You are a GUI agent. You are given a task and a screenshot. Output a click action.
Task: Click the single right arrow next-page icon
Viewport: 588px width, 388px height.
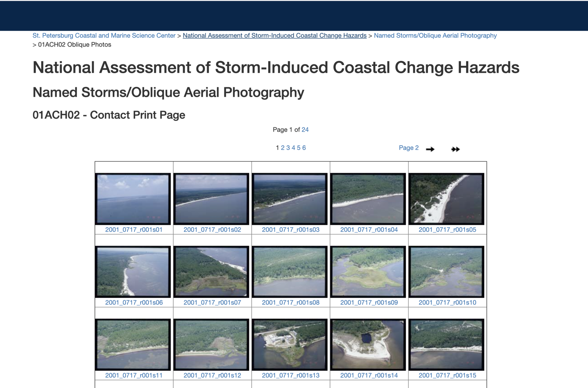(x=430, y=149)
